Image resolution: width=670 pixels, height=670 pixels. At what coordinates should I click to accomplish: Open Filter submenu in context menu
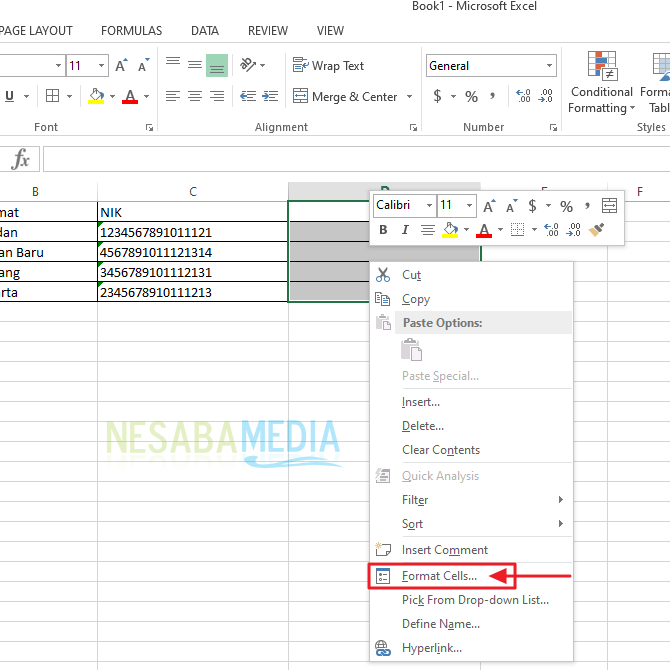(471, 500)
